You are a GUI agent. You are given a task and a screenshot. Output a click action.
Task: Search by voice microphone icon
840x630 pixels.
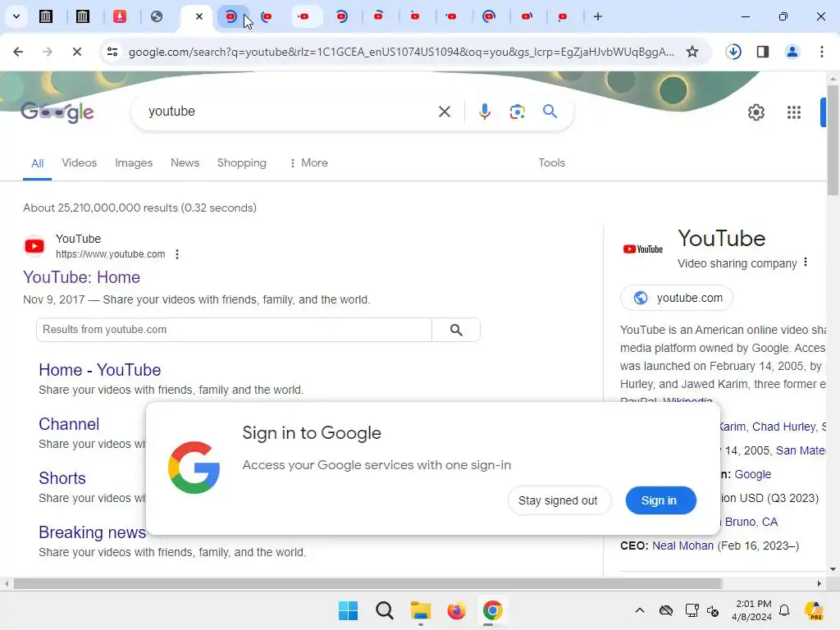click(484, 112)
